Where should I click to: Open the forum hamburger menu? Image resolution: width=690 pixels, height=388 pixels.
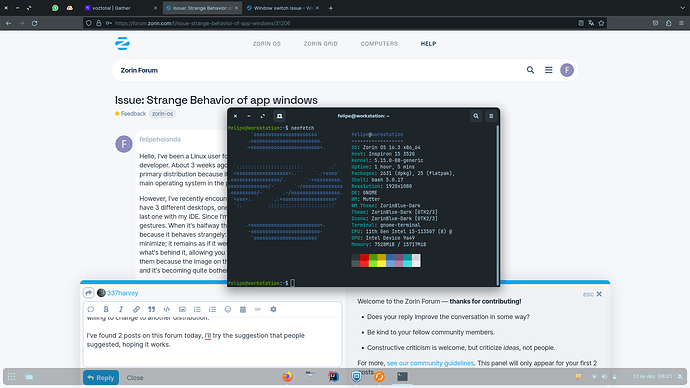548,70
